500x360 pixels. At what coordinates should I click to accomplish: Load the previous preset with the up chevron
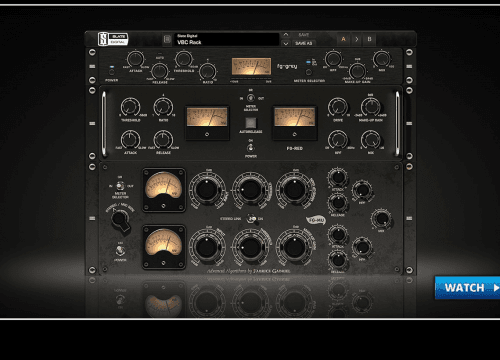[286, 35]
